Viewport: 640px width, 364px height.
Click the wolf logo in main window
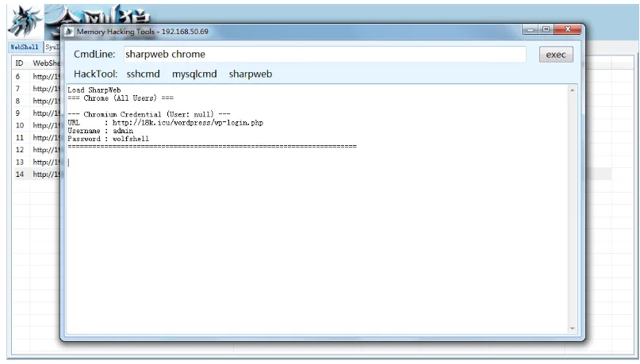[x=25, y=21]
